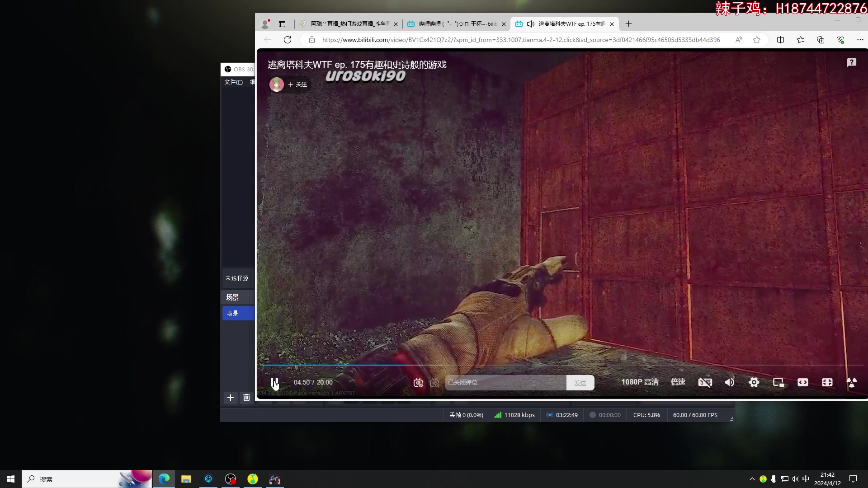Refresh the Bilibili page
Image resolution: width=868 pixels, height=488 pixels.
(288, 40)
